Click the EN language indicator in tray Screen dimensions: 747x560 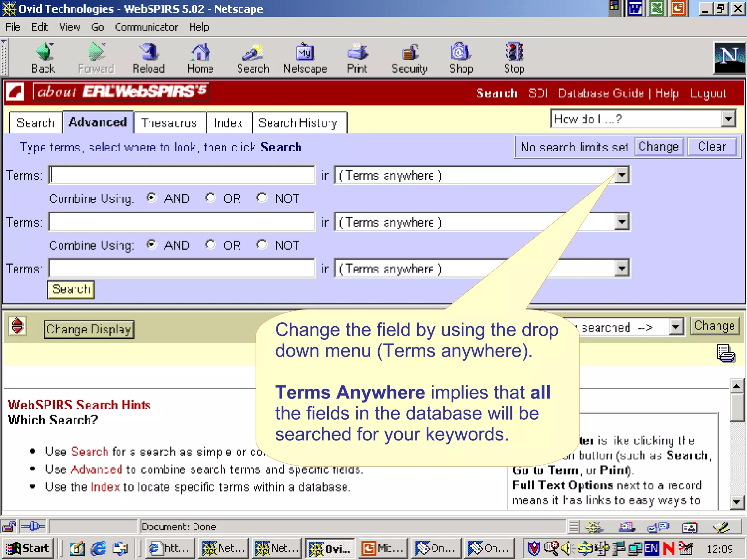651,548
